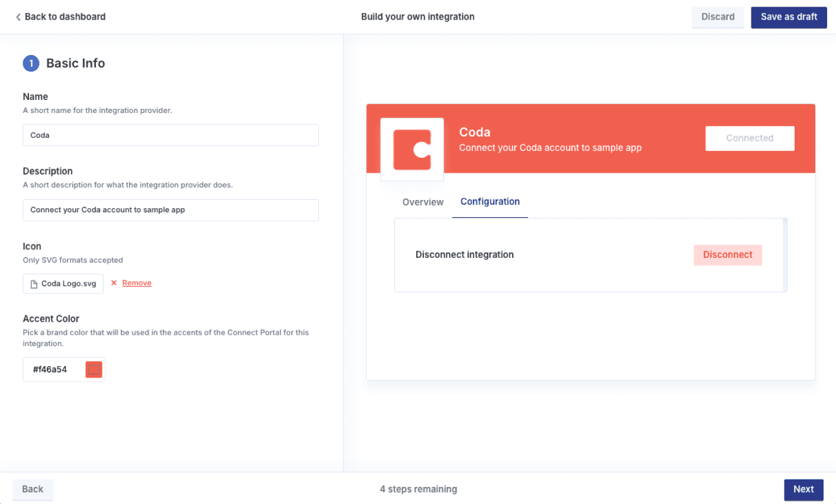The image size is (836, 504).
Task: Click the bottom Back button
Action: pos(33,489)
